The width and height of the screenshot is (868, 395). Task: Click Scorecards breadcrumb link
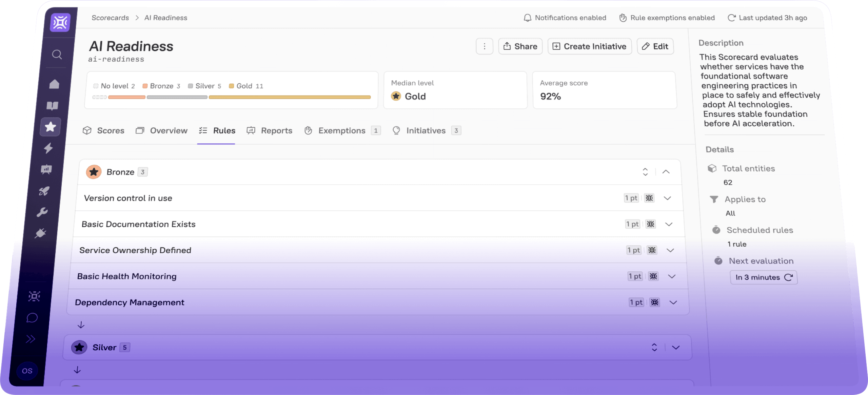110,18
